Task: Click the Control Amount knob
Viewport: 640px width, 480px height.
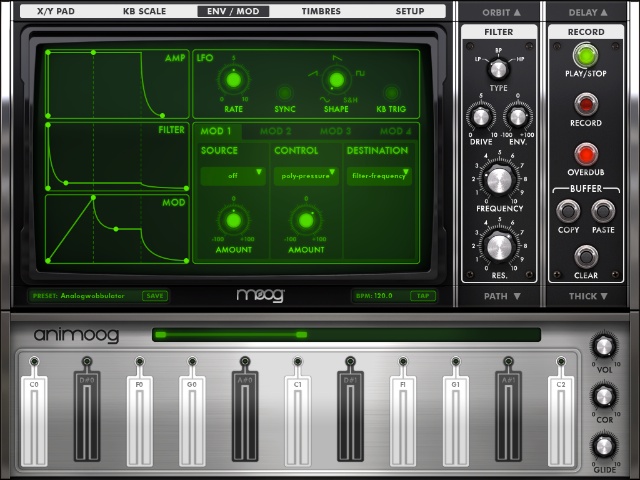Action: (306, 221)
